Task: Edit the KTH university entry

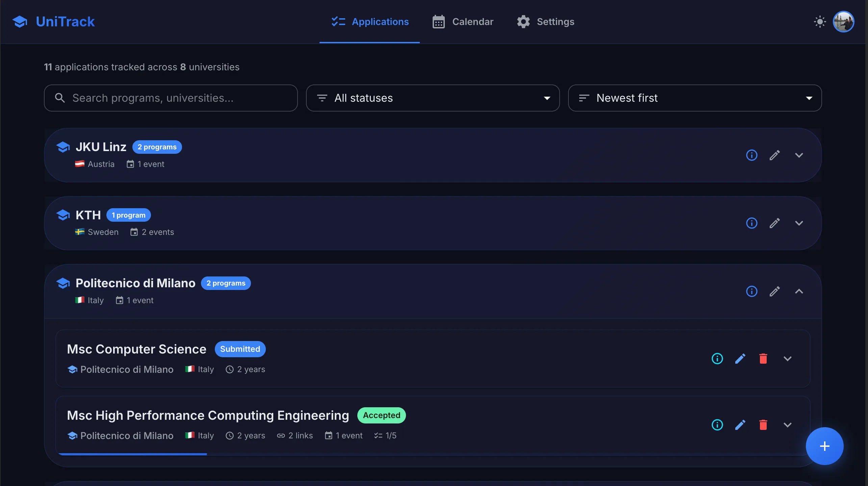Action: pyautogui.click(x=774, y=223)
